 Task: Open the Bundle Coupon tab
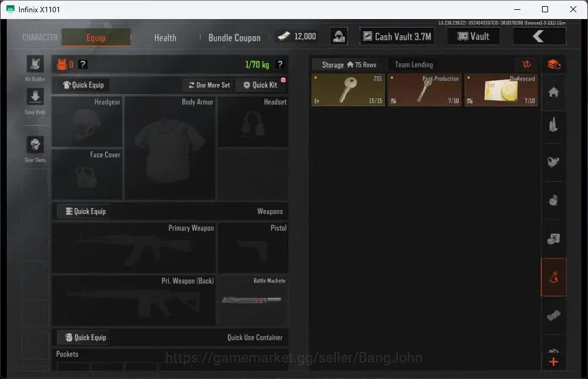click(234, 37)
